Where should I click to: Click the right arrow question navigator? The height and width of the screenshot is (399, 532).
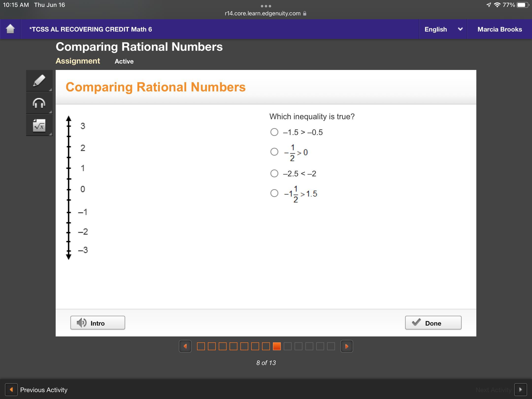(x=347, y=346)
